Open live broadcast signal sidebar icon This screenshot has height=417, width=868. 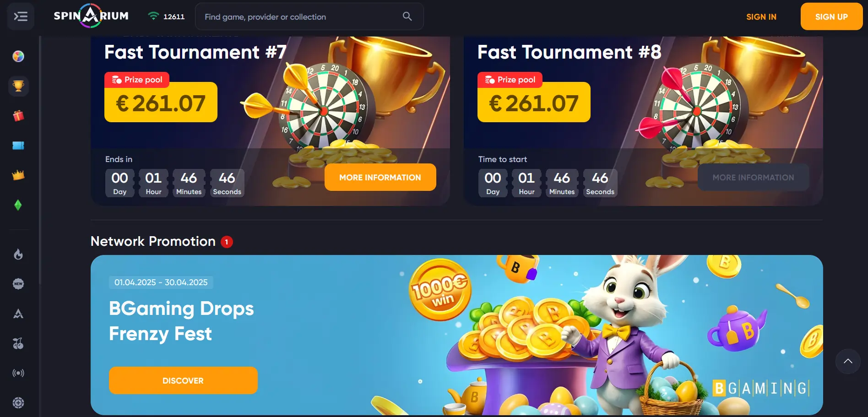[18, 373]
